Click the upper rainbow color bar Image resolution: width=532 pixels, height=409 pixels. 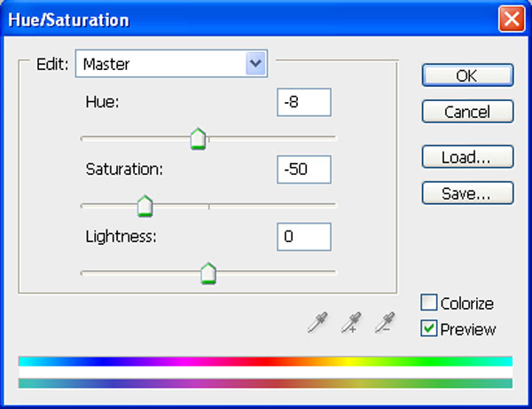click(x=265, y=361)
